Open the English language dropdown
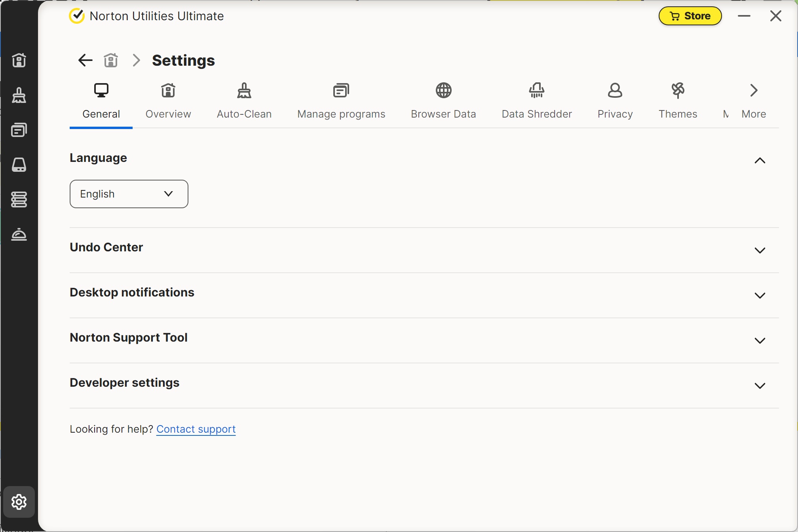 click(x=129, y=194)
